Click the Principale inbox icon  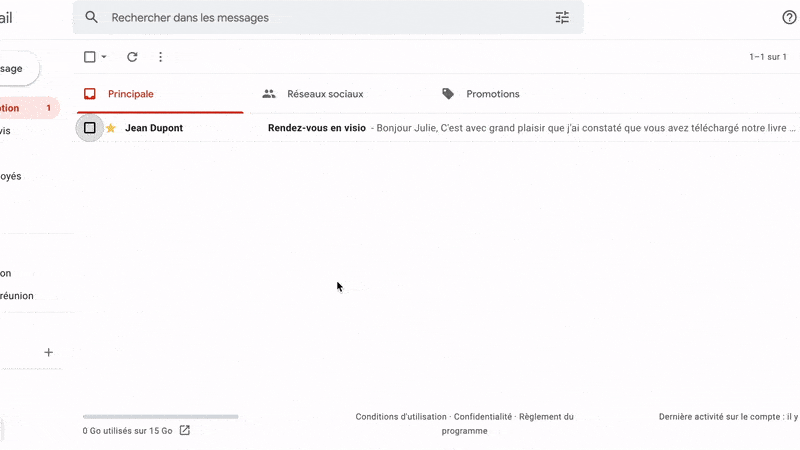pos(90,94)
